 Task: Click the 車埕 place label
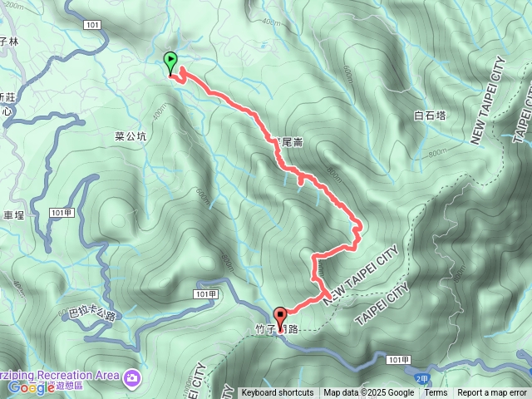click(14, 215)
